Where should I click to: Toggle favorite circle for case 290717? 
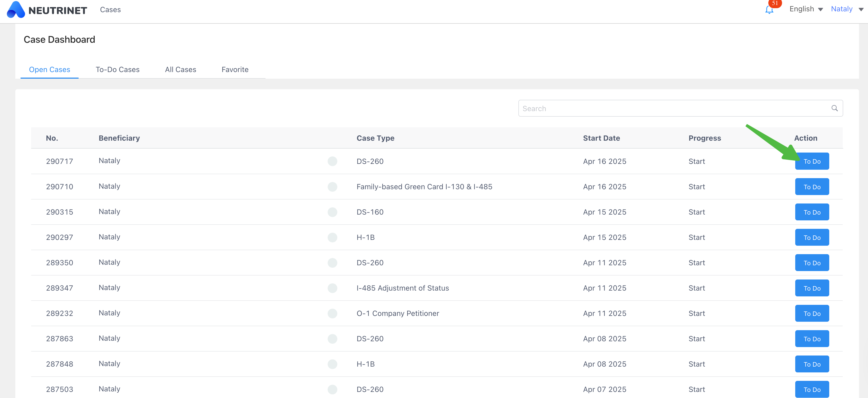(x=332, y=161)
